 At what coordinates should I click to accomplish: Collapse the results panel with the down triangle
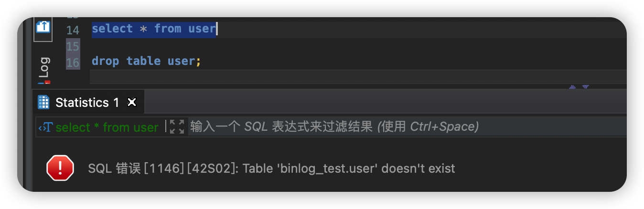(x=585, y=87)
